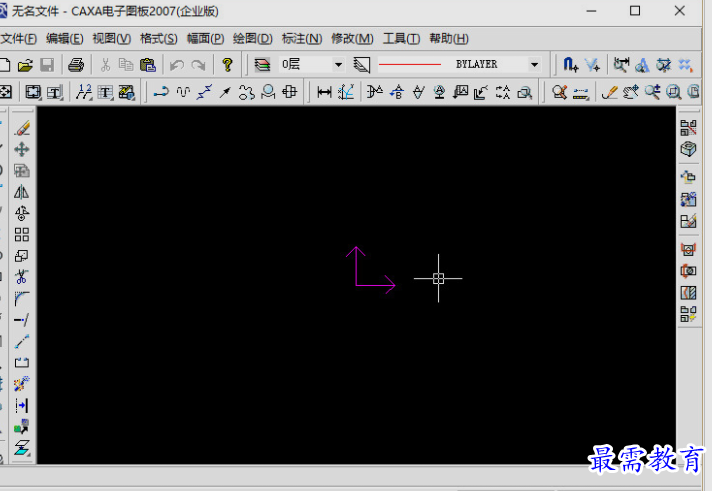Expand the BYLAYER line type dropdown arrow
Viewport: 712px width, 491px height.
click(534, 64)
